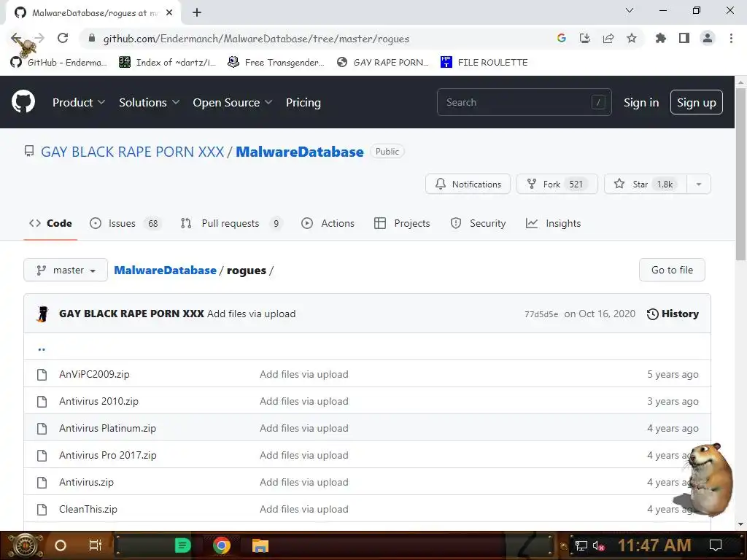Image resolution: width=747 pixels, height=560 pixels.
Task: Click the Google icon in address bar
Action: tap(562, 38)
